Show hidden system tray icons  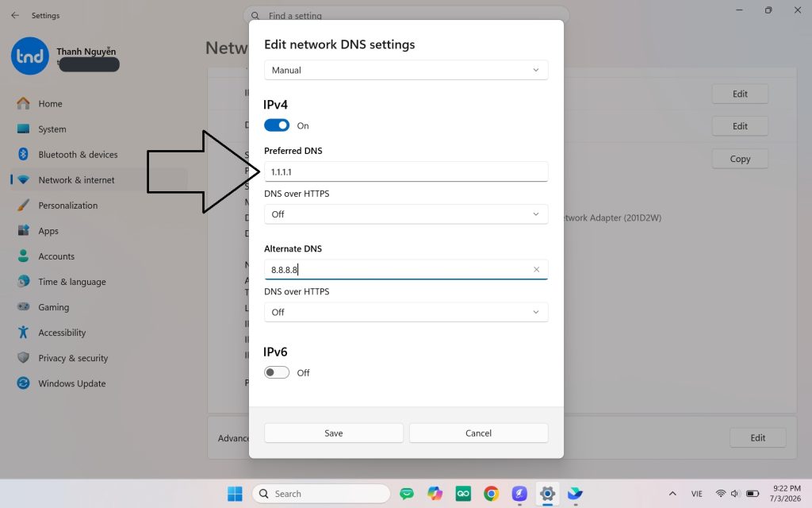click(672, 494)
